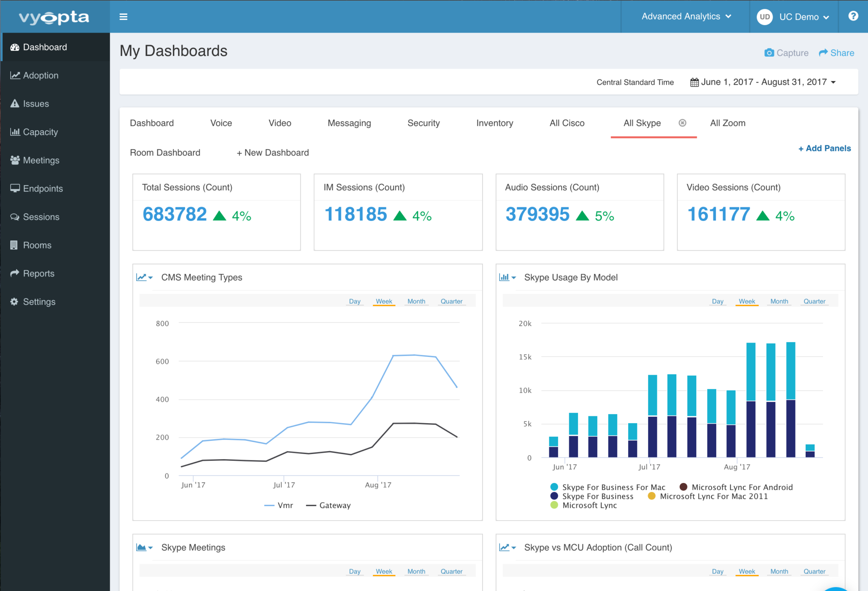Click Central Standard Time label
This screenshot has width=868, height=591.
coord(635,82)
